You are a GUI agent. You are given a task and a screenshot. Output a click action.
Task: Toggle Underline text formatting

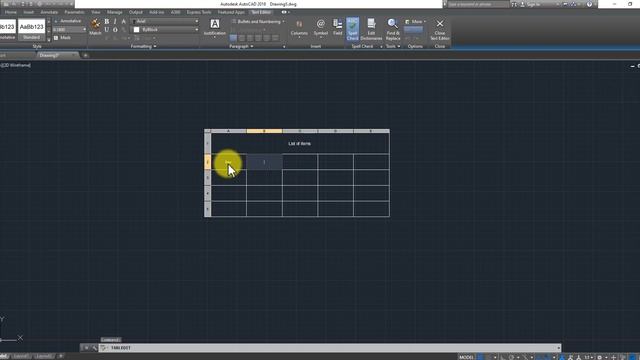click(x=107, y=30)
